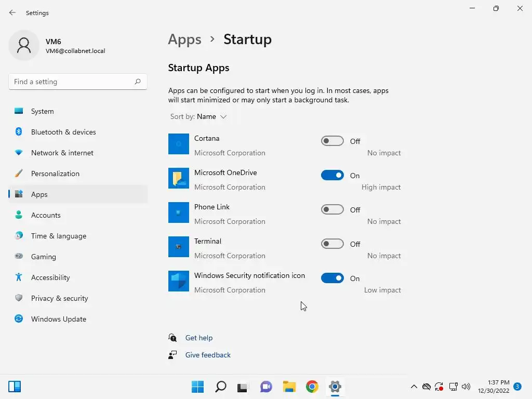This screenshot has width=532, height=399.
Task: Click the Find a setting search box
Action: click(x=78, y=82)
